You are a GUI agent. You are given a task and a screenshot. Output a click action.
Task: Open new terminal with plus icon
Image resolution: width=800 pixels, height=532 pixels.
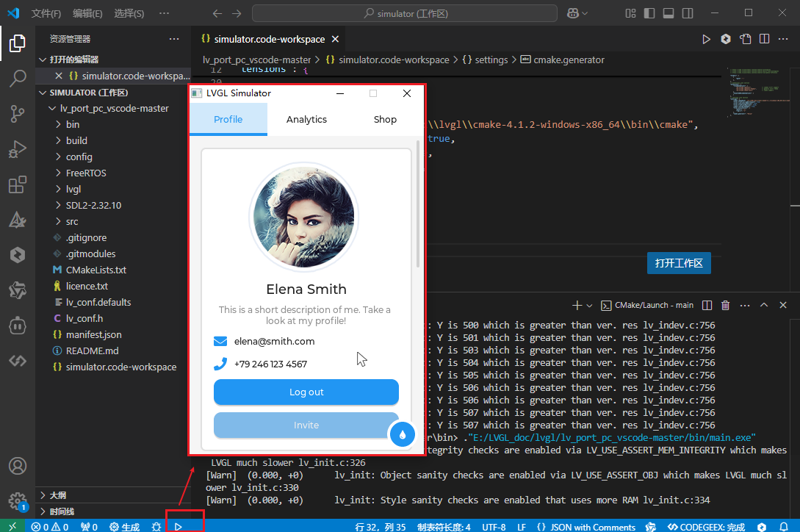point(577,306)
